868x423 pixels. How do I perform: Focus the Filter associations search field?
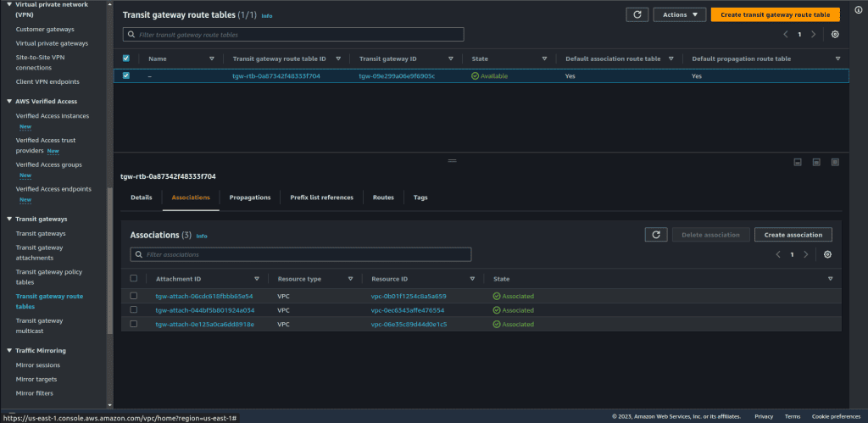pyautogui.click(x=301, y=254)
